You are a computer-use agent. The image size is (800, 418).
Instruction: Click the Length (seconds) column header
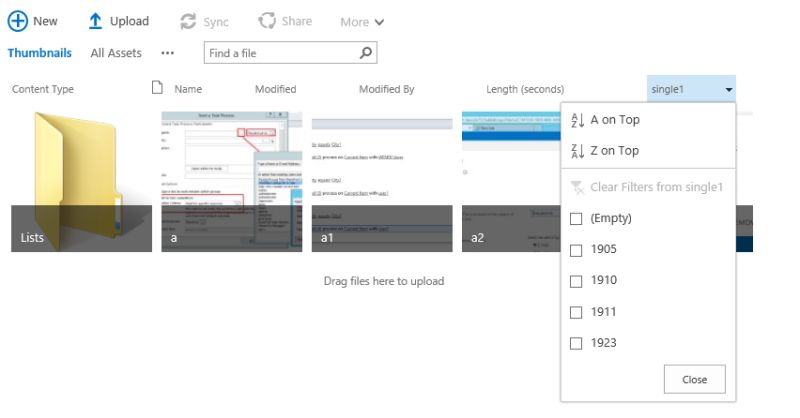point(525,89)
